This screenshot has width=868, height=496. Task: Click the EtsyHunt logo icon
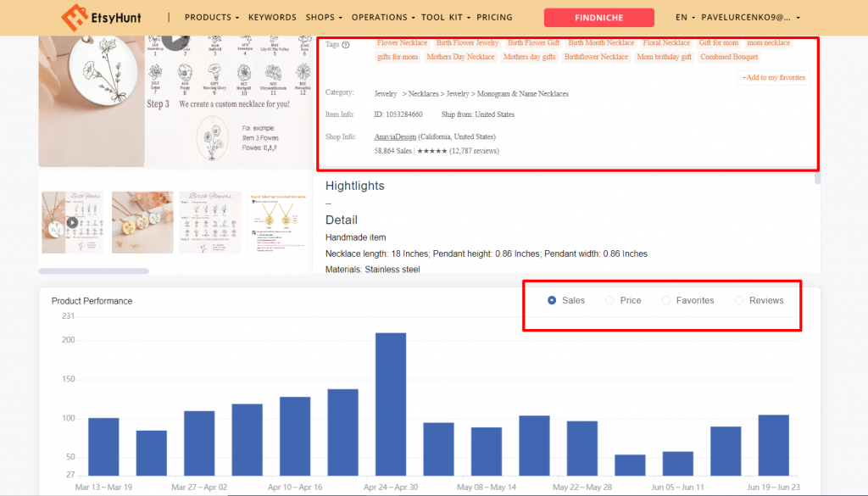[73, 17]
